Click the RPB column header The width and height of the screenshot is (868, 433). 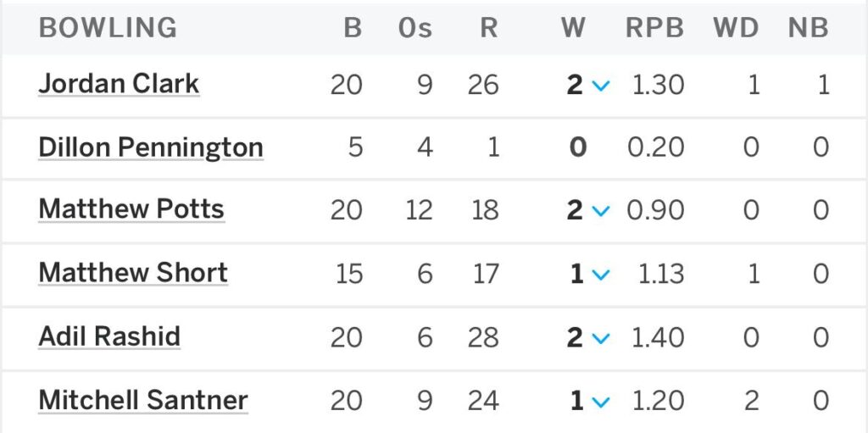point(654,28)
